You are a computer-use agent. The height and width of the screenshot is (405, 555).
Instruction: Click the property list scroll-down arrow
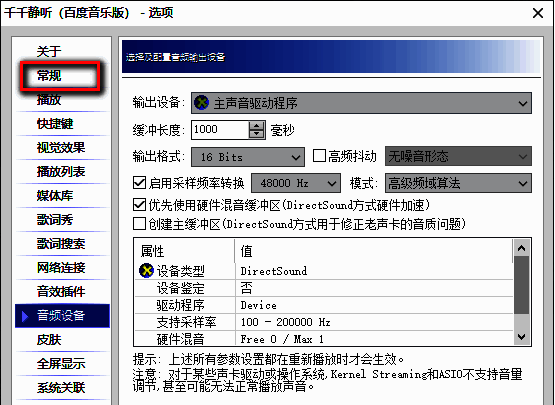(x=521, y=336)
